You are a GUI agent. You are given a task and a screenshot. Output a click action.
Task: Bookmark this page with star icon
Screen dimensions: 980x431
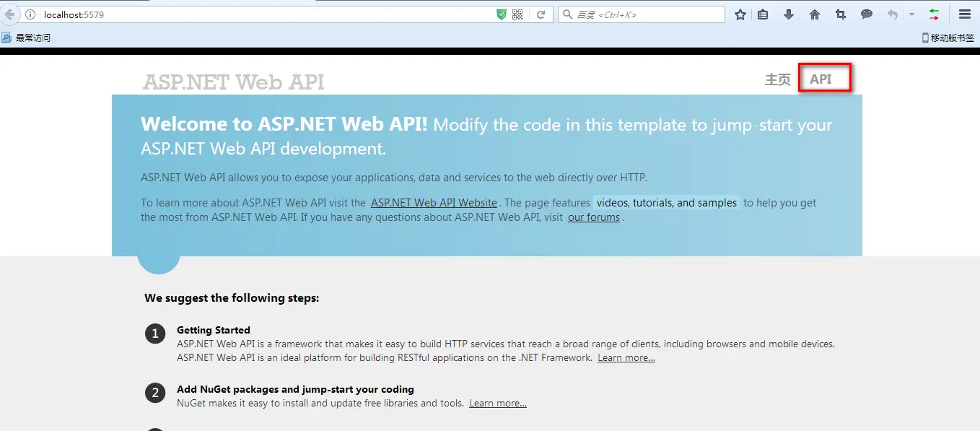740,14
